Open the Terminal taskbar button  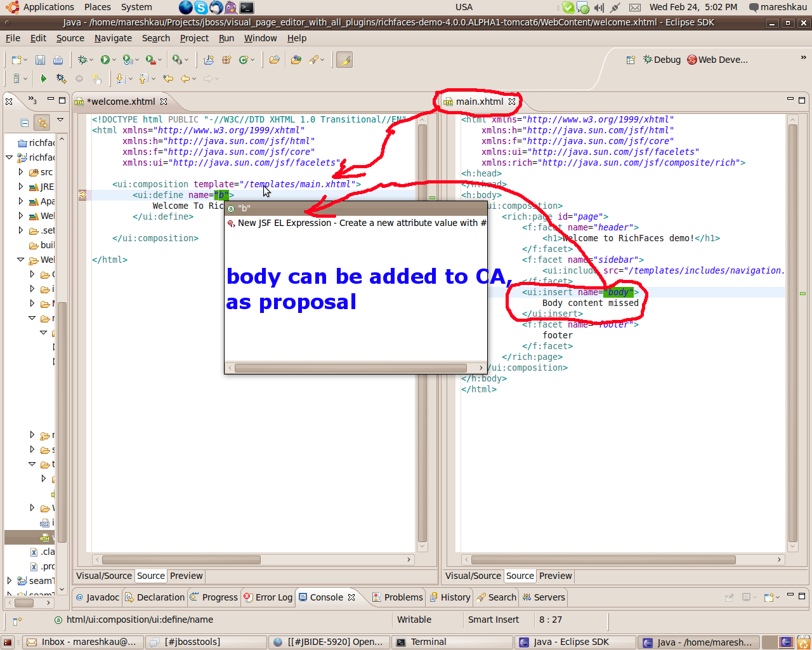click(451, 642)
